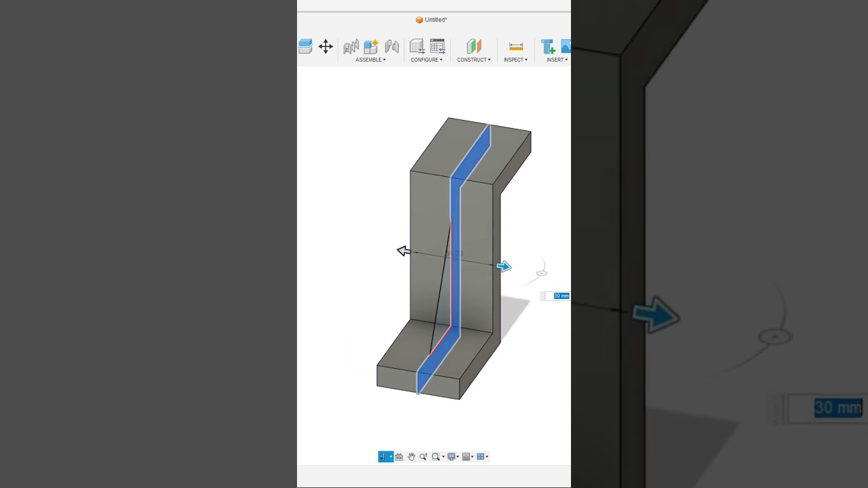
Task: Select the Untitled* document tab
Action: [431, 20]
